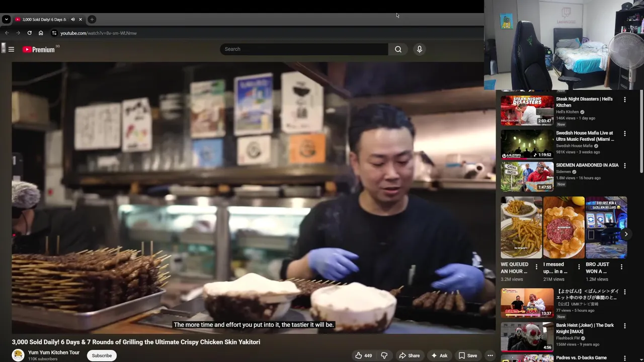Open a new browser tab
The height and width of the screenshot is (362, 644).
click(92, 20)
